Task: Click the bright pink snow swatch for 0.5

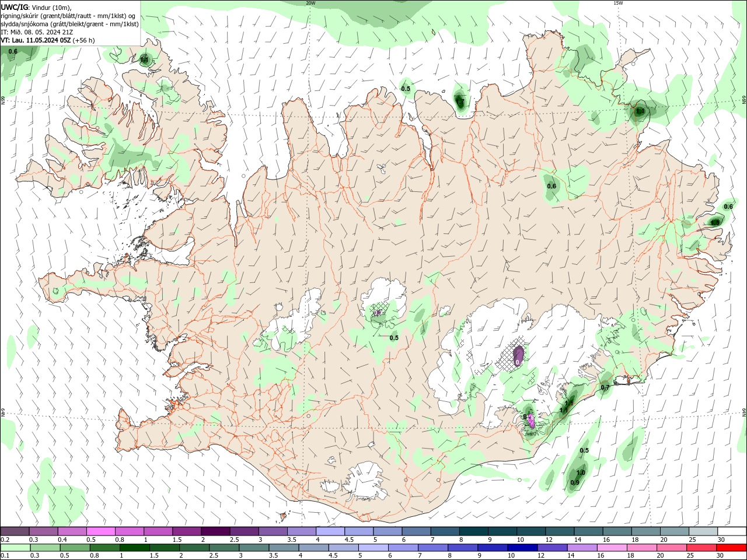Action: point(100,531)
